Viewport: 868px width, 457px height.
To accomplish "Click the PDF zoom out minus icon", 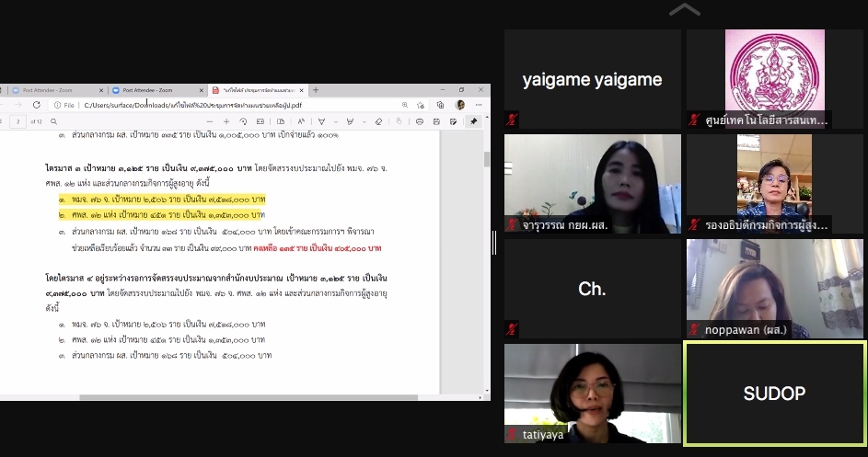I will click(x=209, y=121).
